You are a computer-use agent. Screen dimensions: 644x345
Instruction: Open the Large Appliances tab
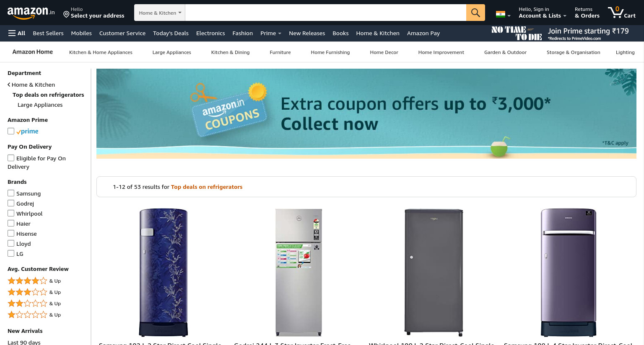click(x=171, y=52)
